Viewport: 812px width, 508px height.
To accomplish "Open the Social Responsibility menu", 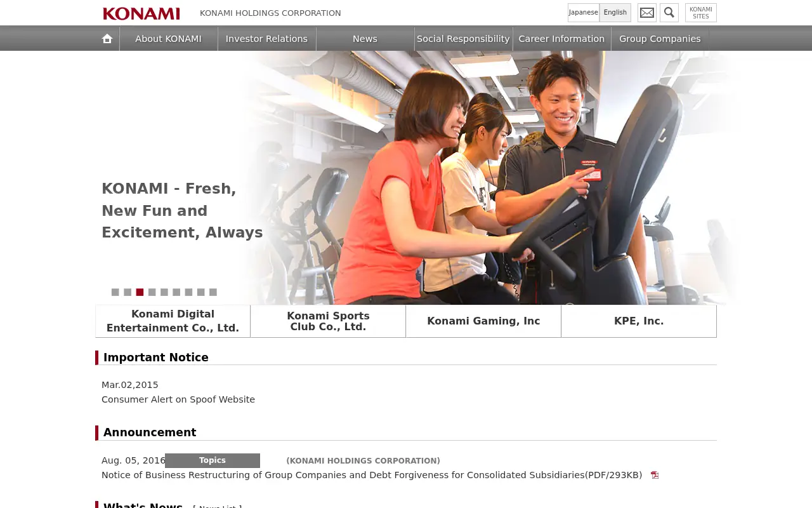I will 463,39.
